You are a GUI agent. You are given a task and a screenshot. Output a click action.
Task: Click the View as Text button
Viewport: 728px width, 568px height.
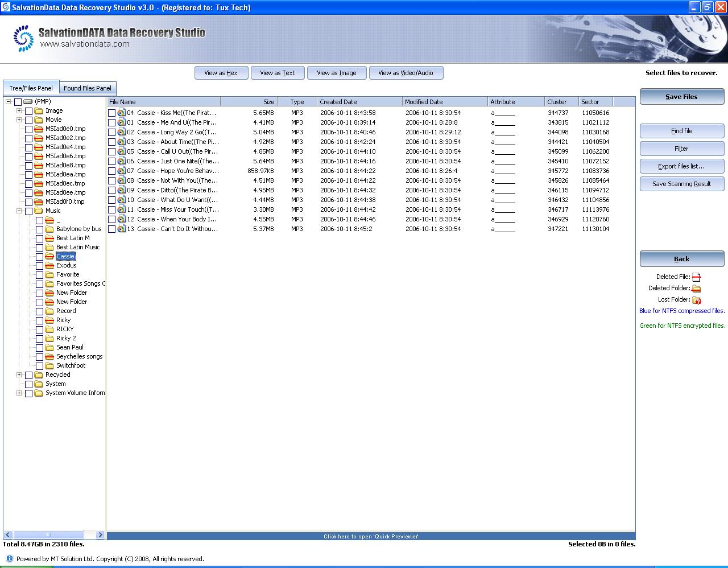(278, 73)
